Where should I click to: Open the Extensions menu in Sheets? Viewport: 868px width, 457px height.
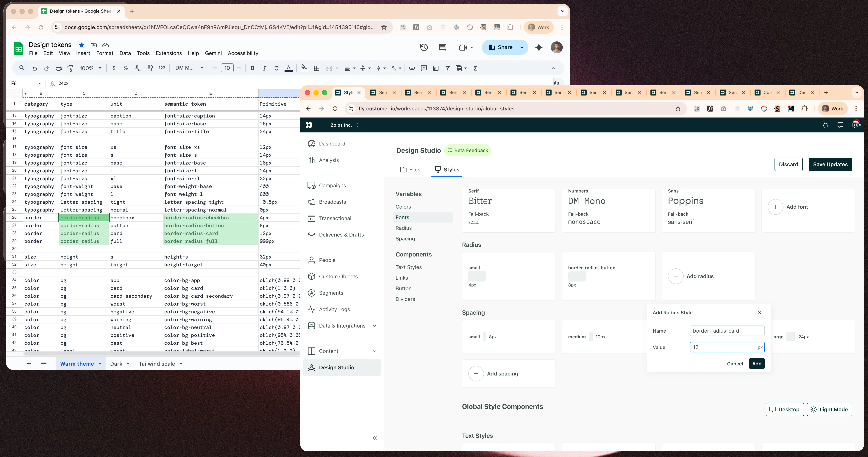point(168,53)
